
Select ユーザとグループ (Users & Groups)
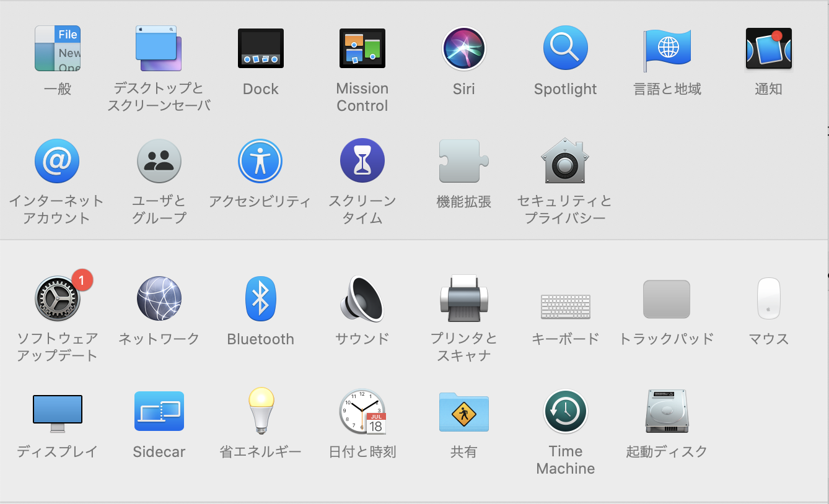coord(159,161)
